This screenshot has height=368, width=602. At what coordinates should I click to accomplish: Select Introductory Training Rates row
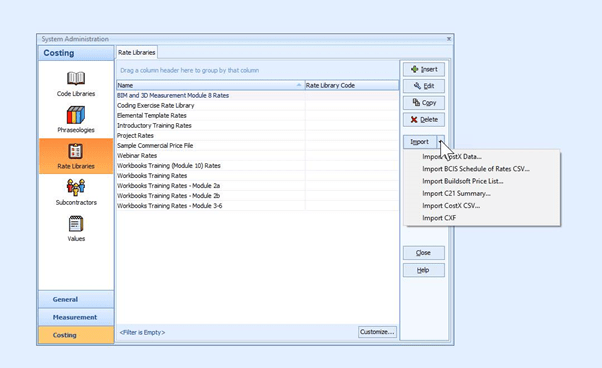pos(257,125)
